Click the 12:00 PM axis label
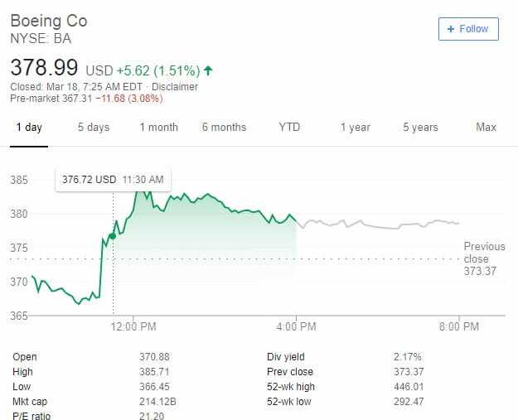 point(133,326)
